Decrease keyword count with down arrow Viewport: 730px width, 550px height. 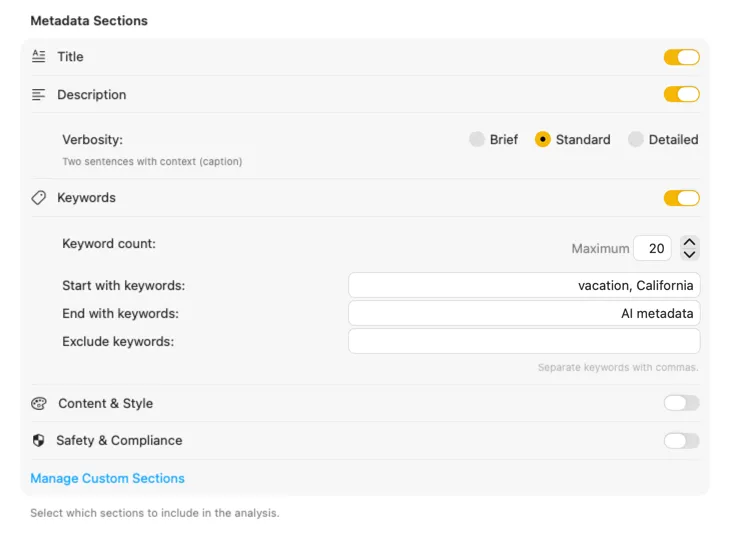point(689,254)
